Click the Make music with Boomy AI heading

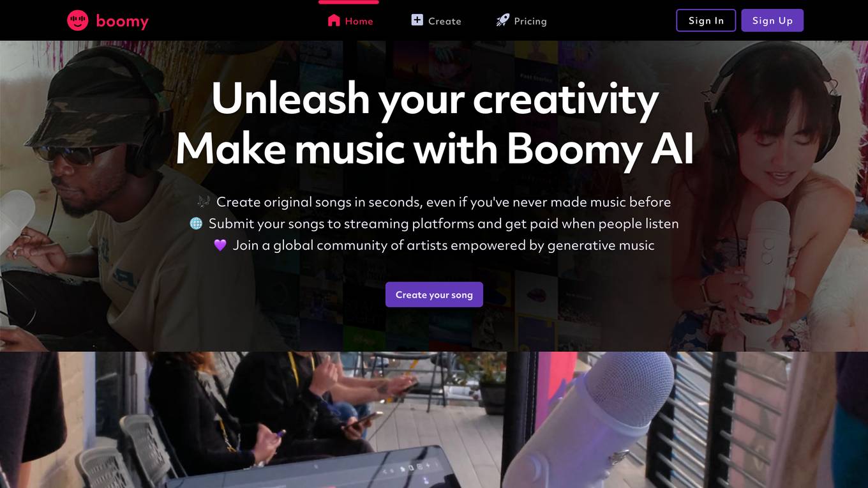tap(435, 150)
